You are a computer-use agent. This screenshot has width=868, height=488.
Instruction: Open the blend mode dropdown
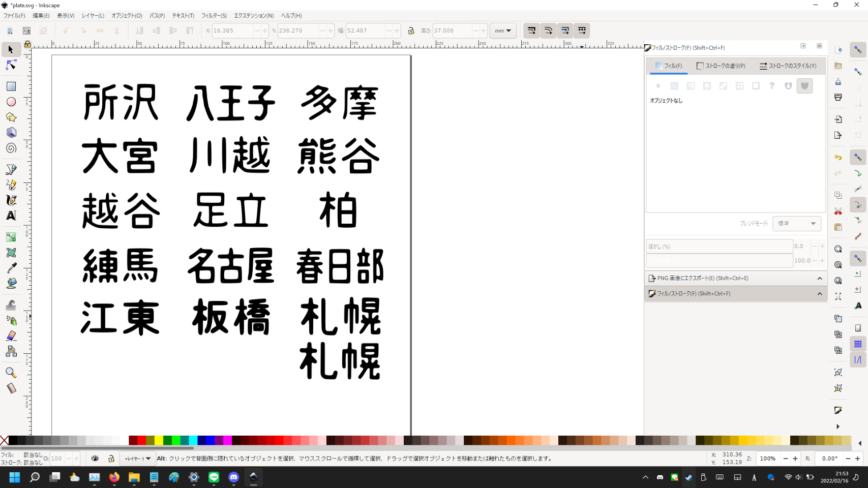pyautogui.click(x=796, y=224)
